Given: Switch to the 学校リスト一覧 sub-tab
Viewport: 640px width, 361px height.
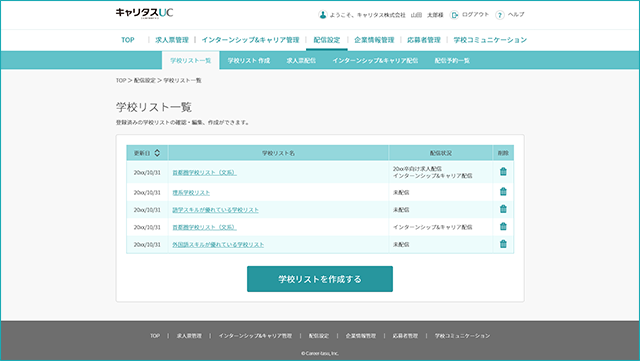Looking at the screenshot, I should click(191, 60).
